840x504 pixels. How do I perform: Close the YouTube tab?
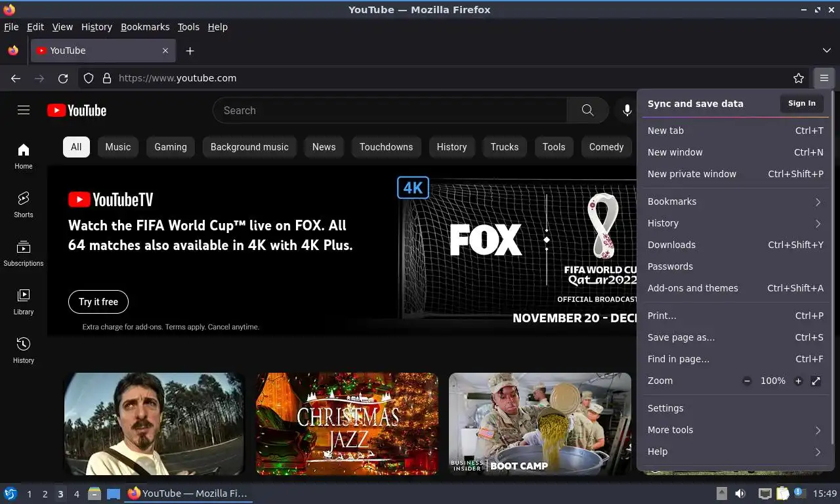[165, 51]
